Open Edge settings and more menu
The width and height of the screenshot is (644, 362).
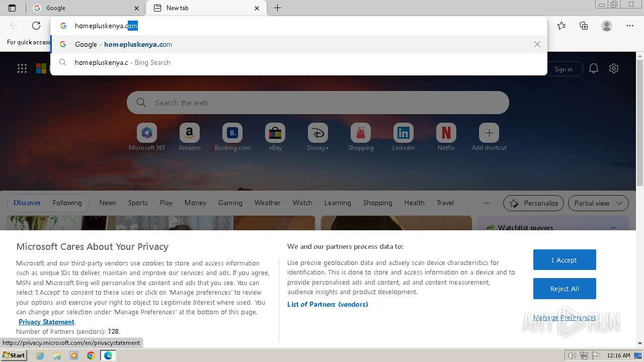[x=630, y=26]
